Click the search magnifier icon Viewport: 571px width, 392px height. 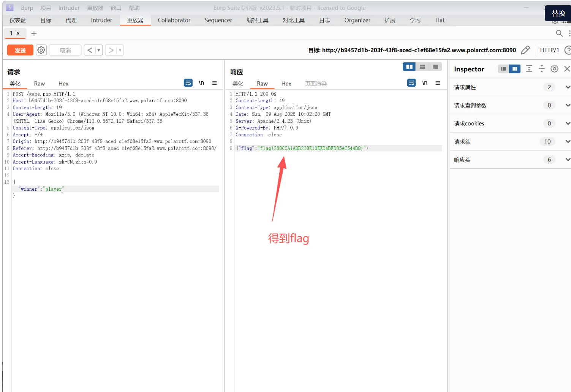pyautogui.click(x=559, y=33)
